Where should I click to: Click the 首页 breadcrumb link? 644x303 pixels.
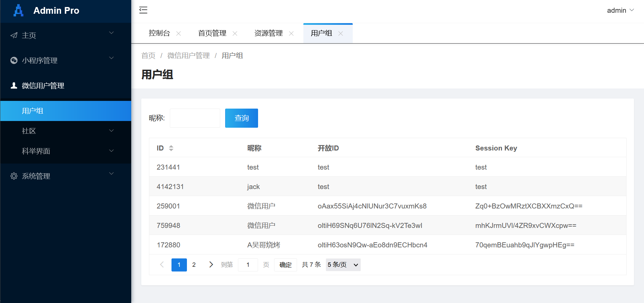coord(148,56)
